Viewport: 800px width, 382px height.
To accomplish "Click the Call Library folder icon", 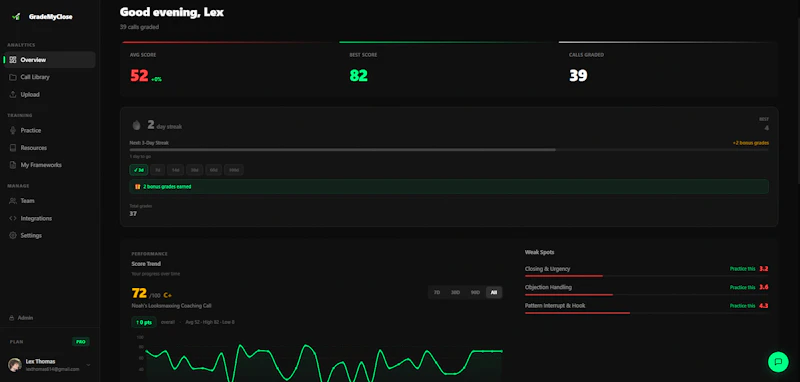I will 13,77.
